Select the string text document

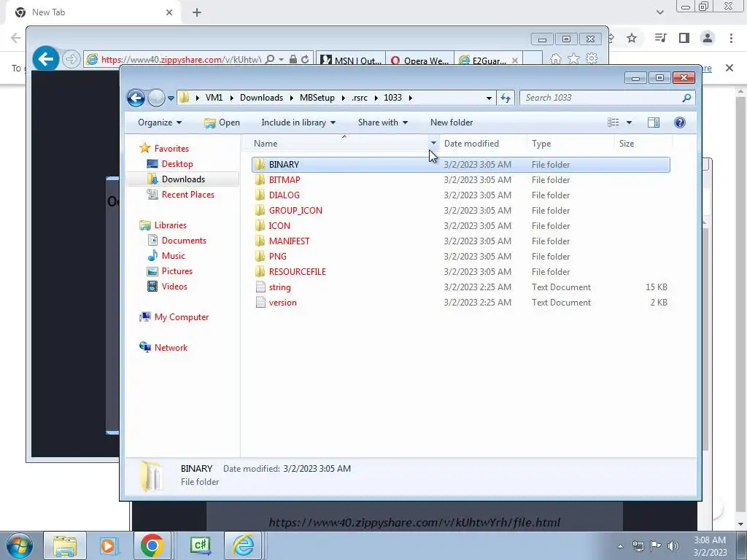coord(461,287)
